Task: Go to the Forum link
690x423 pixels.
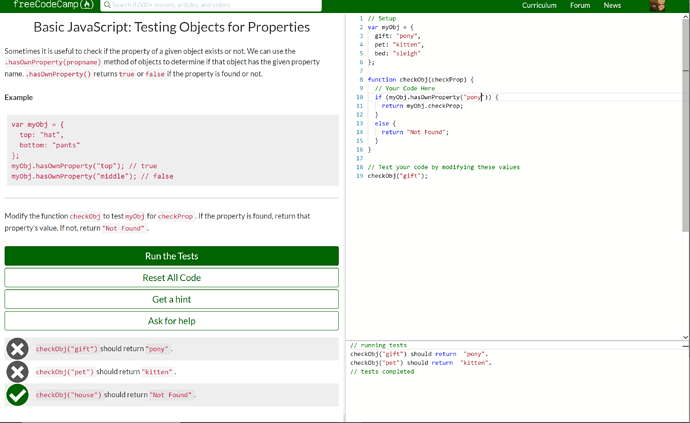Action: (x=580, y=6)
